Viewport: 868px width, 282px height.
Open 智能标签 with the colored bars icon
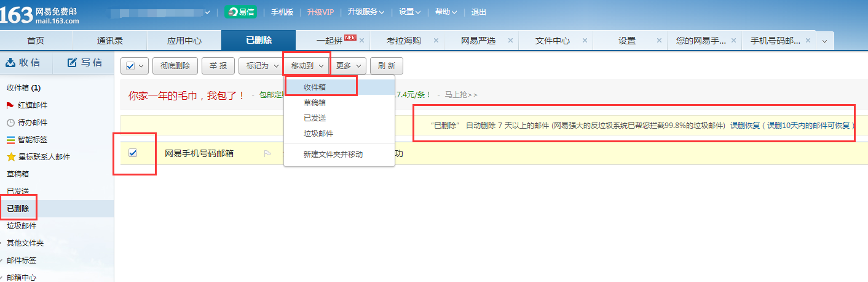click(x=10, y=140)
